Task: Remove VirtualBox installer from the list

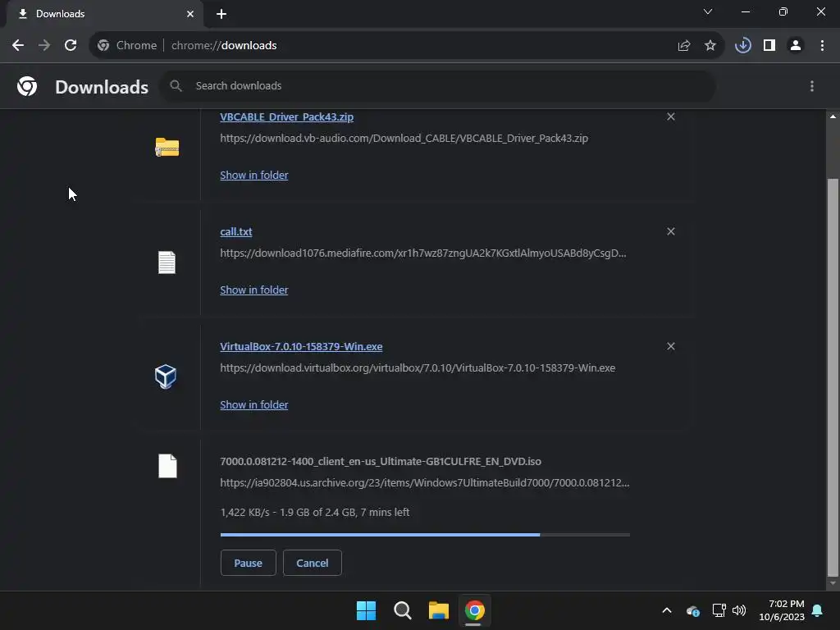Action: pos(670,347)
